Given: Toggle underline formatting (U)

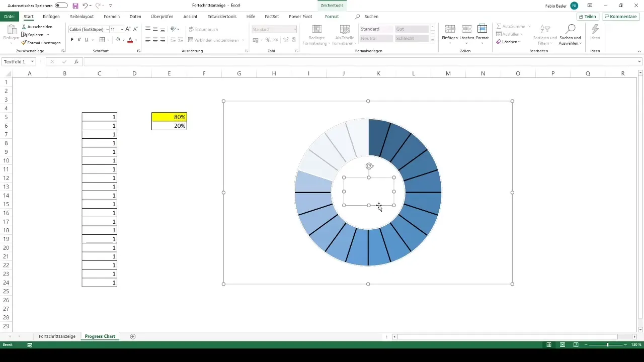Looking at the screenshot, I should (87, 40).
